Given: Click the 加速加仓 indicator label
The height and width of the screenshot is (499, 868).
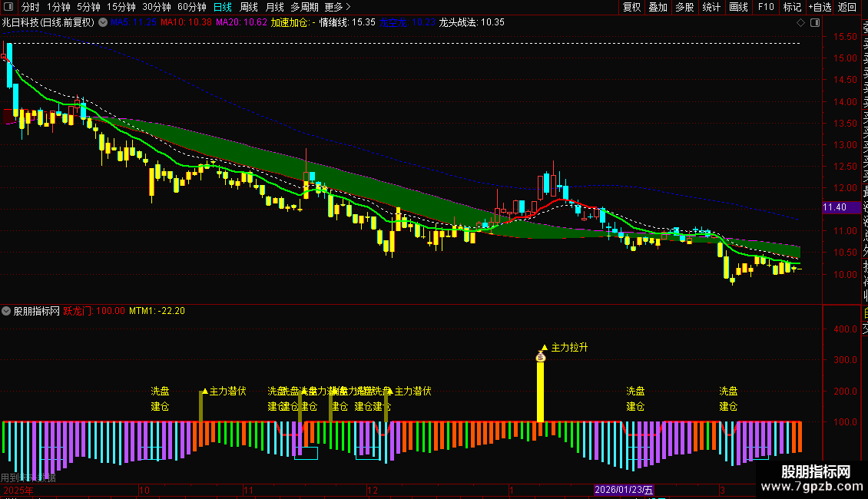Looking at the screenshot, I should pos(293,23).
